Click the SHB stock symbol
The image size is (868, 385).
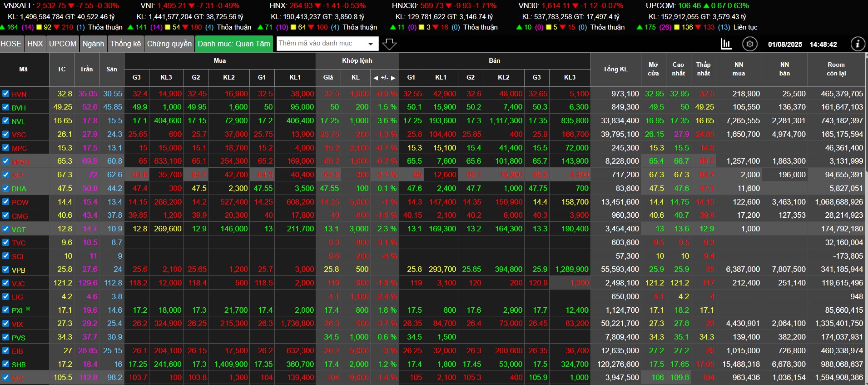(x=19, y=365)
